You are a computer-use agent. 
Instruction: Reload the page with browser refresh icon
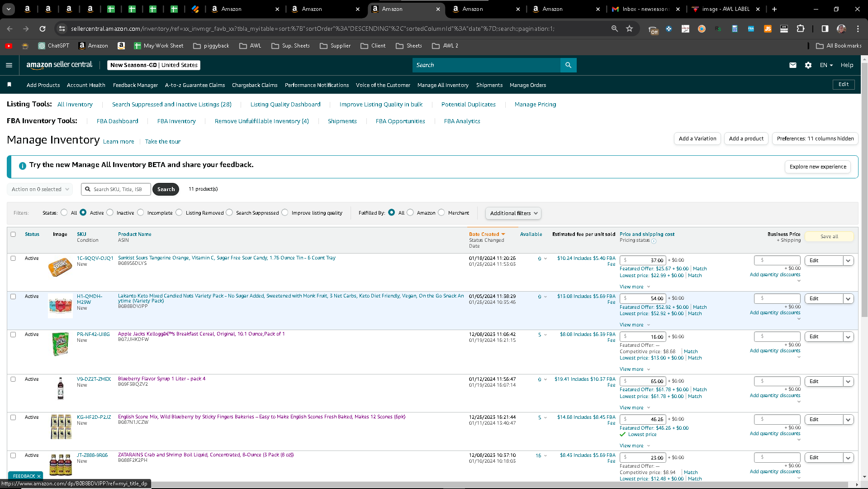(x=43, y=29)
